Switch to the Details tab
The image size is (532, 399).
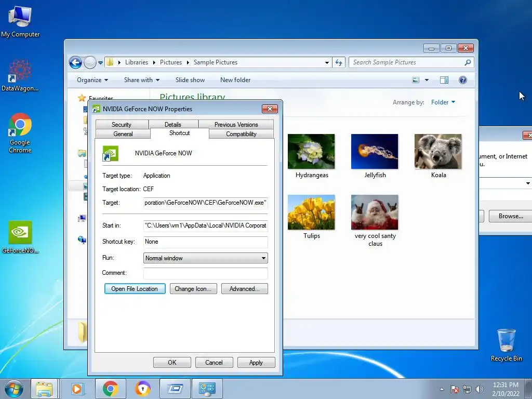pos(173,125)
